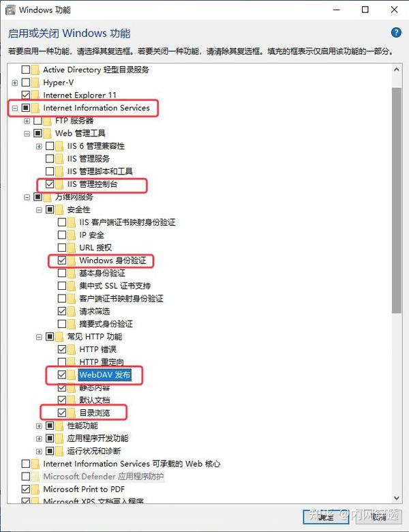409x532 pixels.
Task: Click the Hyper-V folder icon
Action: pyautogui.click(x=35, y=83)
